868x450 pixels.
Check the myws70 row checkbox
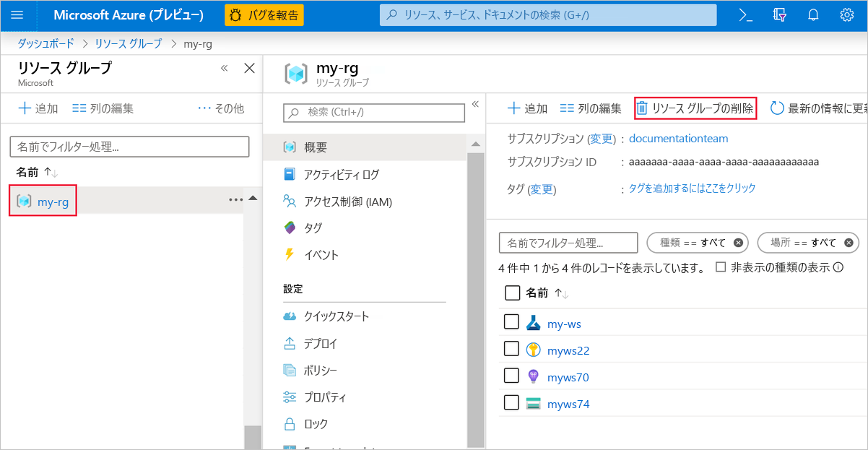pos(511,376)
